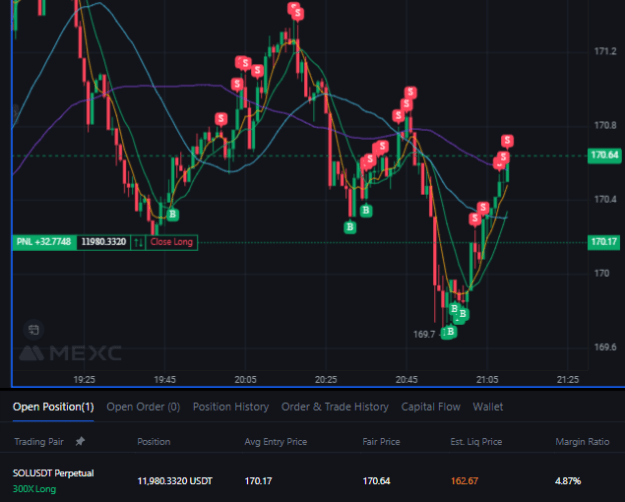Screen dimensions: 625x502
Task: Click the 170.64 fair price value
Action: 376,481
